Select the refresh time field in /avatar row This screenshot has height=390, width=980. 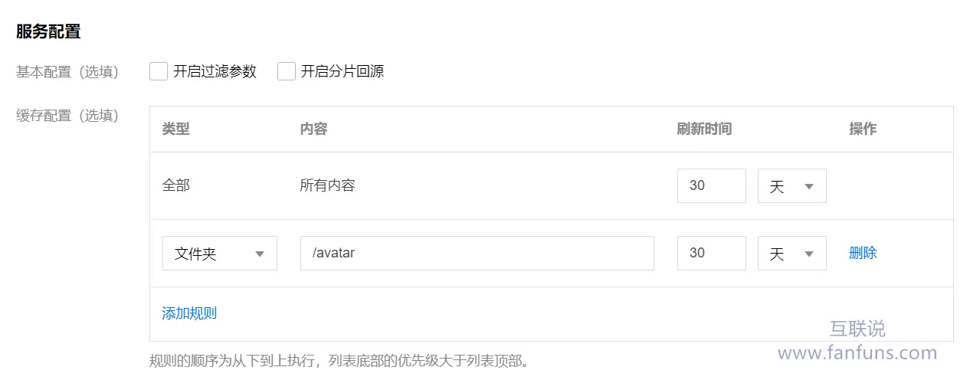pyautogui.click(x=712, y=254)
